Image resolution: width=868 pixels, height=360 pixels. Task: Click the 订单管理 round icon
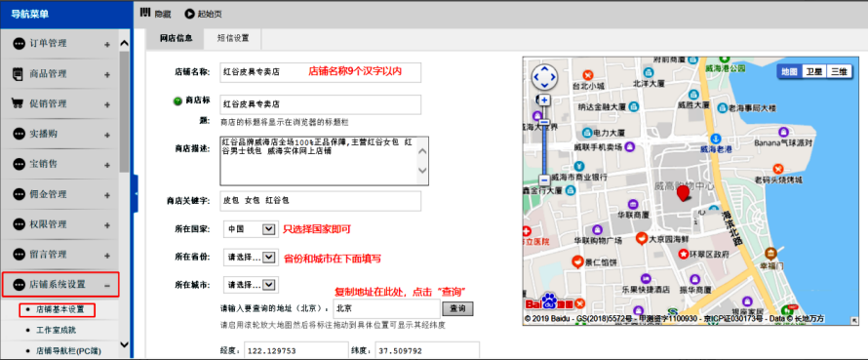(19, 43)
